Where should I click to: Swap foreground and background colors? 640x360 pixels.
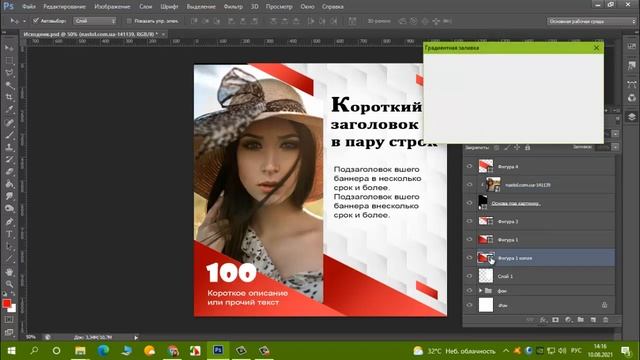click(x=13, y=294)
